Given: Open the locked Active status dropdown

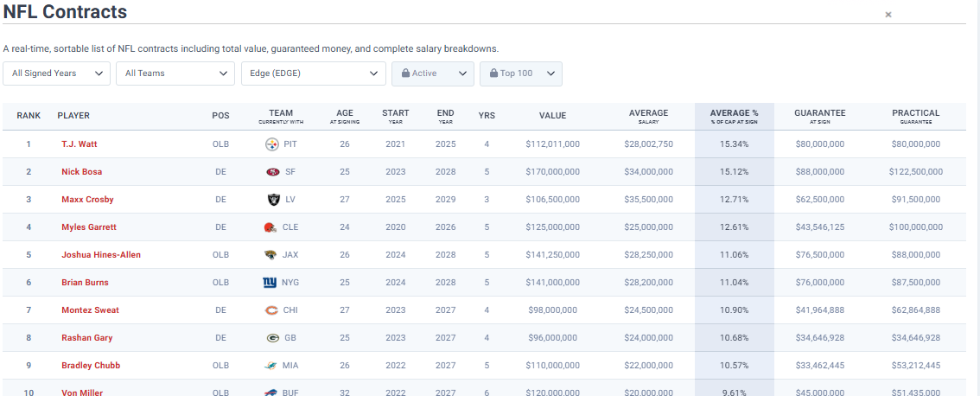Looking at the screenshot, I should point(433,73).
